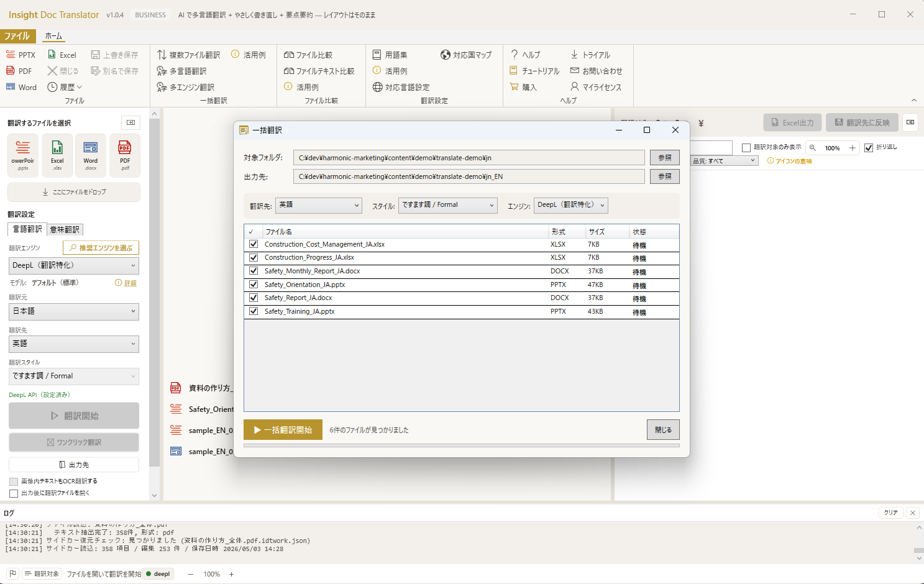Open a PDF file from the ribbon
924x584 pixels.
[x=19, y=71]
